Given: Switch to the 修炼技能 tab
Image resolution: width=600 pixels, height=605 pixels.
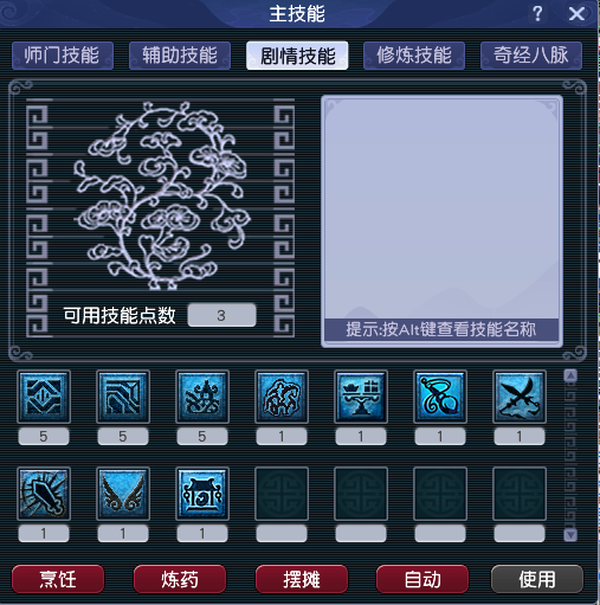Looking at the screenshot, I should click(x=414, y=56).
